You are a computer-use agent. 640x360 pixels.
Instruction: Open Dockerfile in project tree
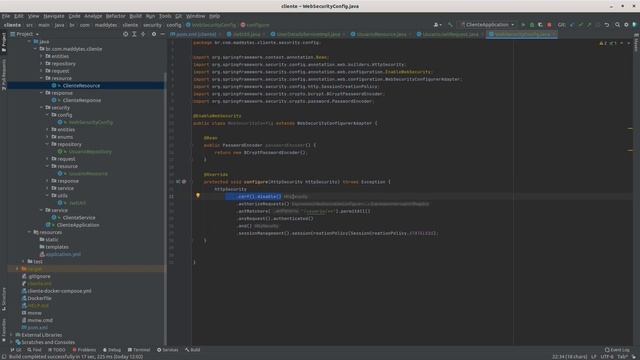(x=39, y=298)
